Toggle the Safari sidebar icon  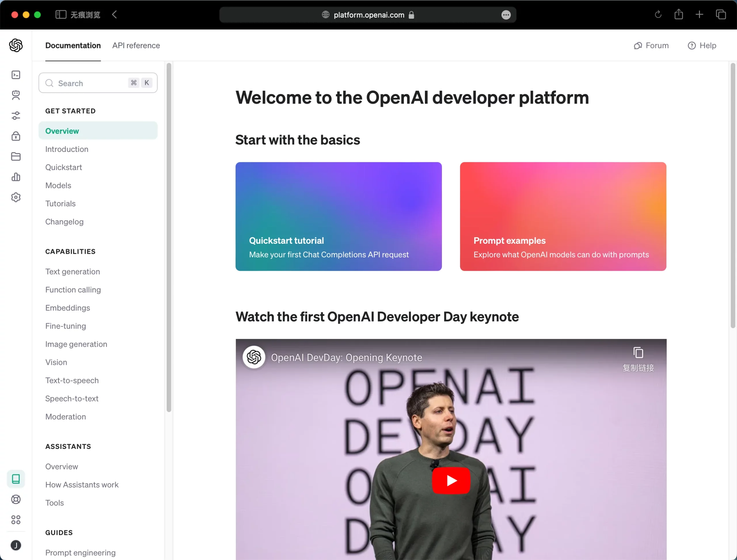[x=61, y=15]
